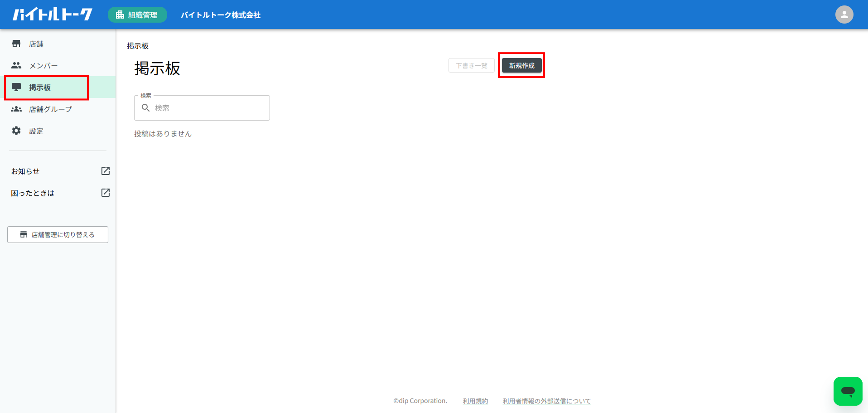Click the 投稿はありません message
The height and width of the screenshot is (413, 868).
coord(163,134)
